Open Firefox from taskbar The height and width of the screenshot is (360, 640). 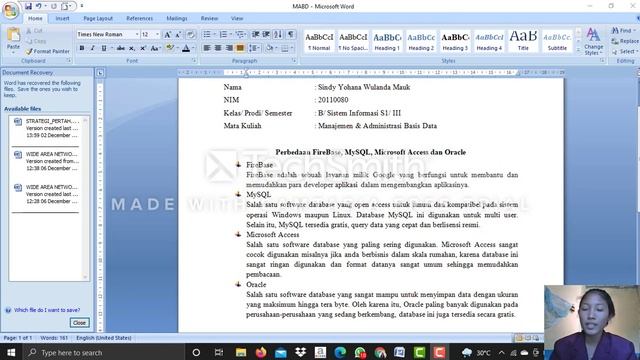261,352
